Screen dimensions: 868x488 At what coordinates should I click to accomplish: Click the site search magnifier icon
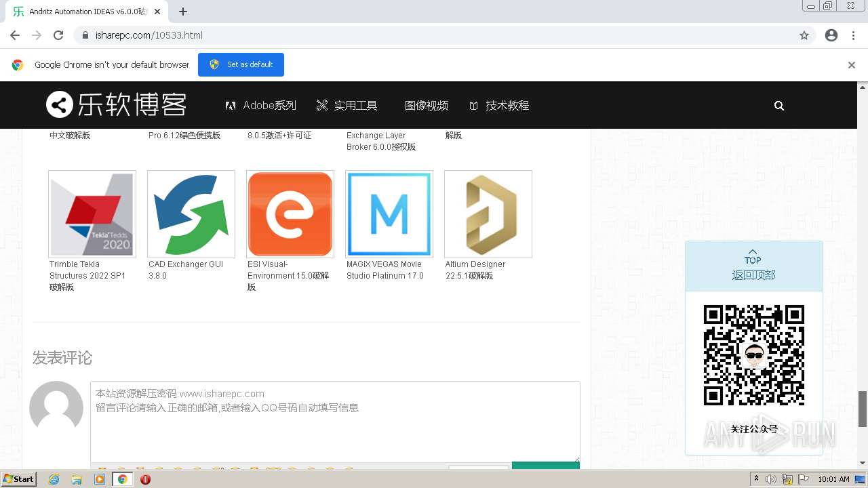779,106
